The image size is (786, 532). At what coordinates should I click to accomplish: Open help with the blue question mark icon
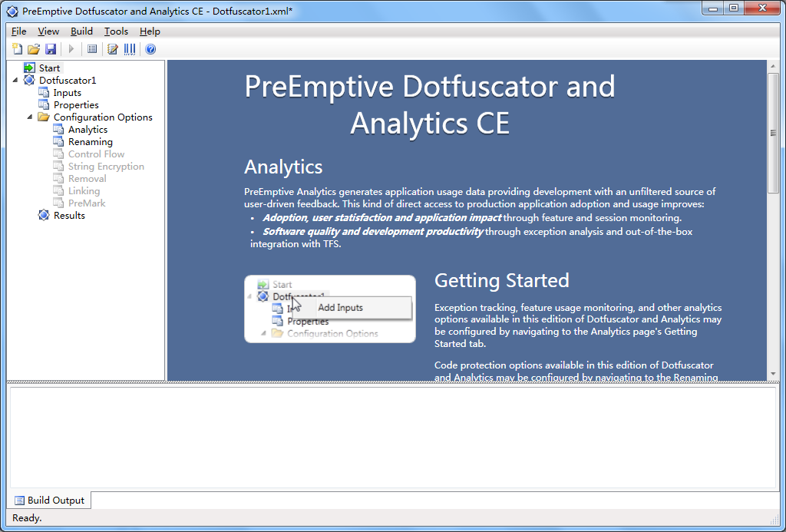click(150, 48)
